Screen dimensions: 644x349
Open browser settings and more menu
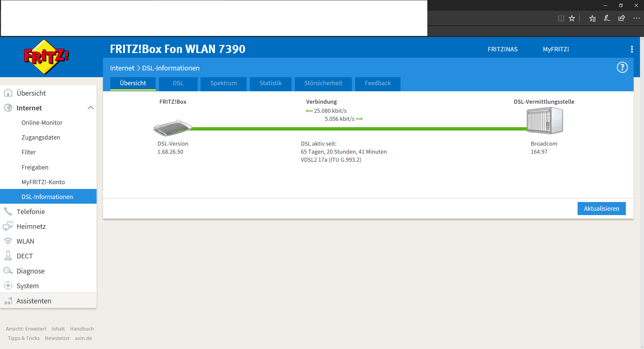[636, 18]
